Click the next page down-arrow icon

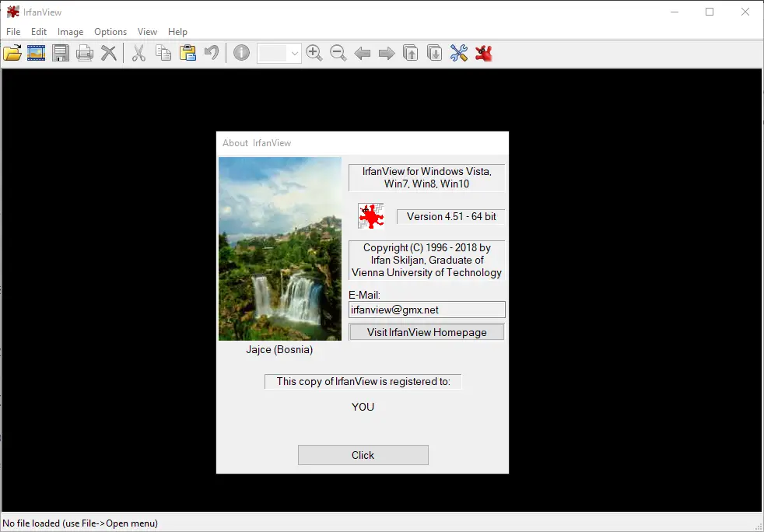[435, 53]
